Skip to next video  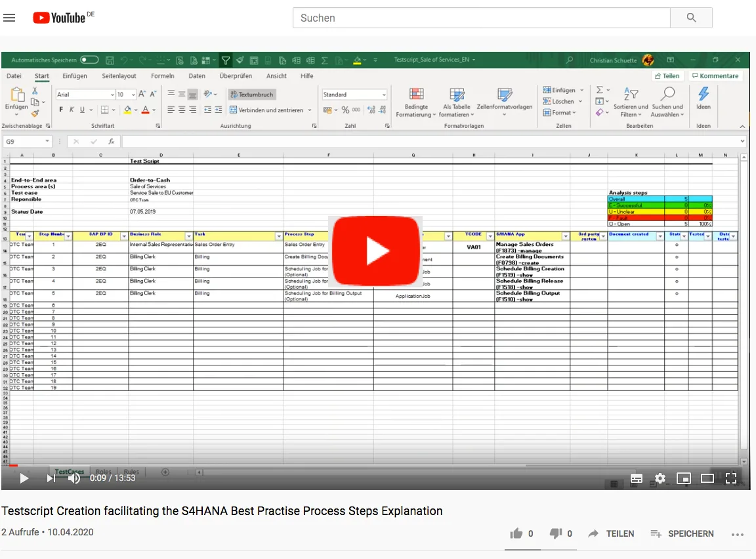point(51,478)
